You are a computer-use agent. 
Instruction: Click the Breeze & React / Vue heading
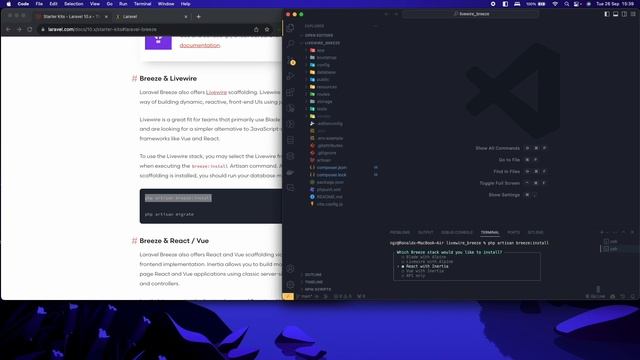coord(174,241)
